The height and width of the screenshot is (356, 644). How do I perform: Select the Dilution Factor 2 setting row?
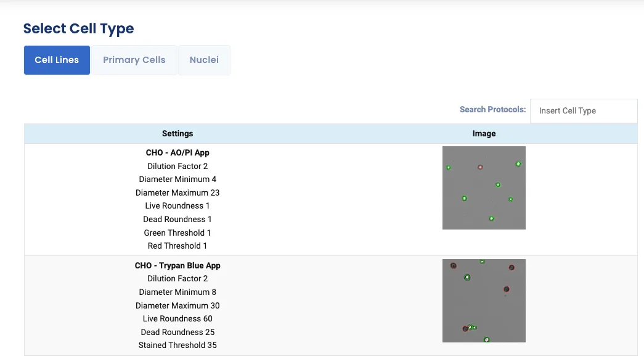pos(177,166)
